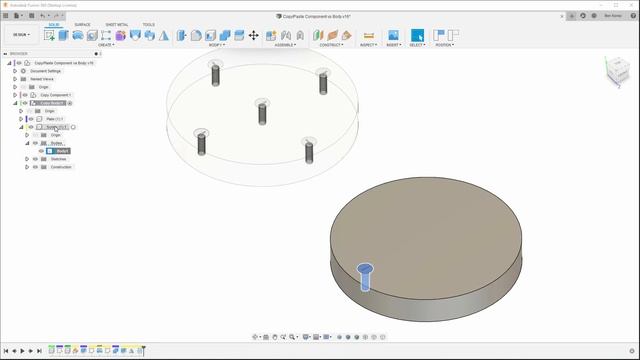The height and width of the screenshot is (360, 640).
Task: Select the Move/Copy cross-arrows tool
Action: (x=253, y=36)
